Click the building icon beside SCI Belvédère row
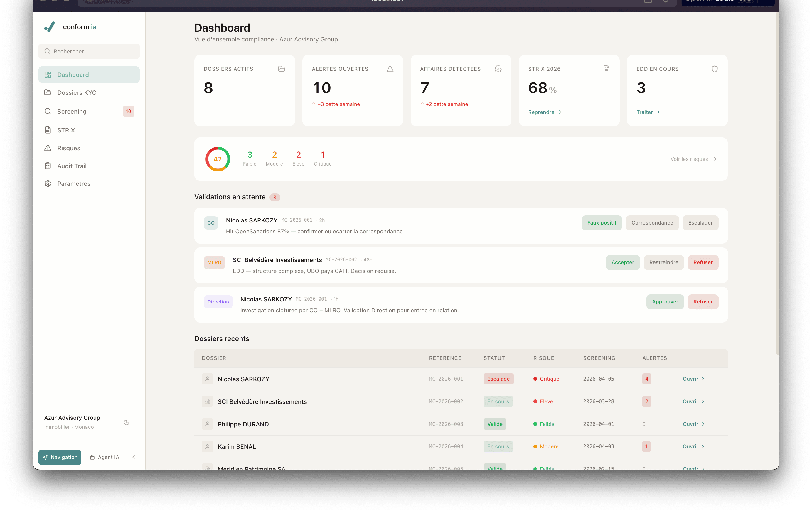The height and width of the screenshot is (513, 812). coord(207,401)
